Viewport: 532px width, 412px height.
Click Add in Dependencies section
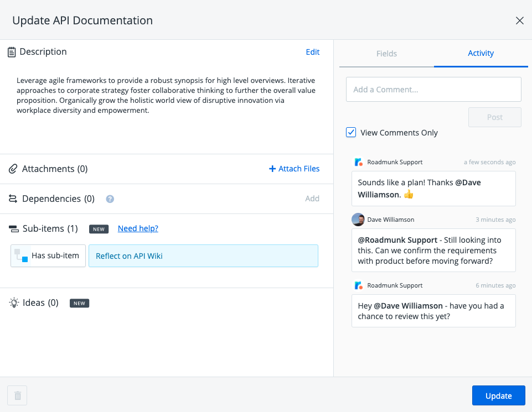(x=312, y=199)
